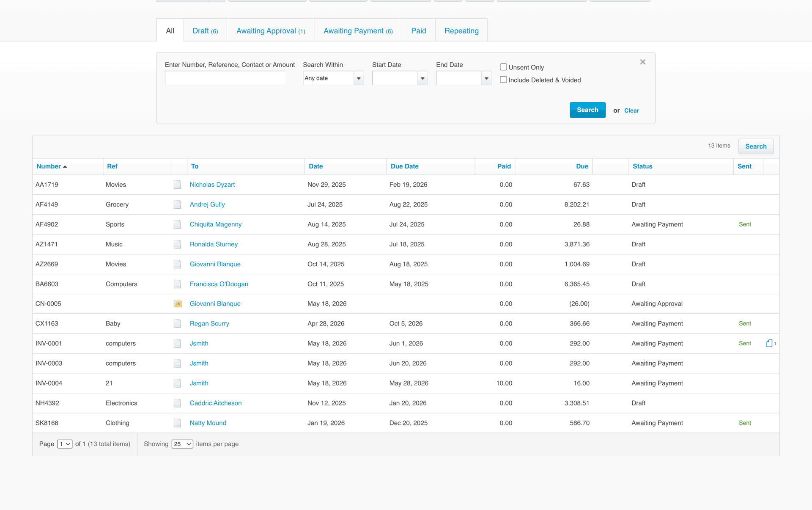Click the Start Date input field

[x=395, y=78]
